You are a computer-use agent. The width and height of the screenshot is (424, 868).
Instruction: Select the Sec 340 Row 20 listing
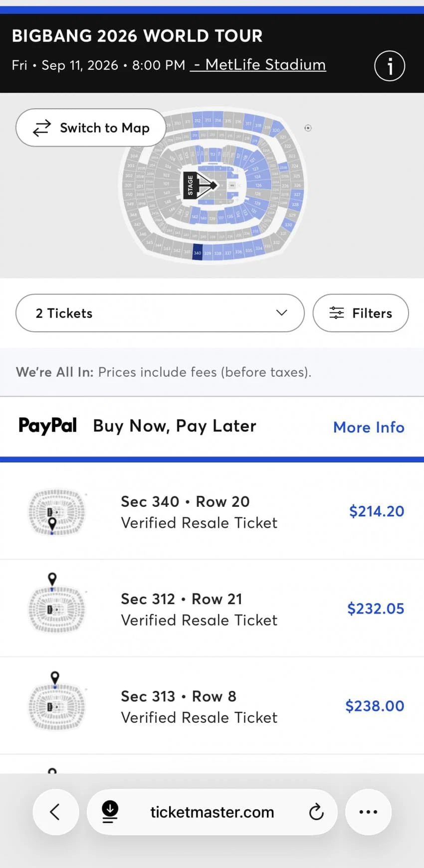[x=212, y=511]
